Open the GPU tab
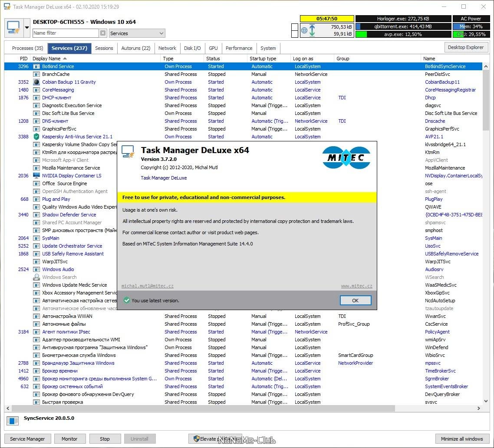 click(x=213, y=48)
